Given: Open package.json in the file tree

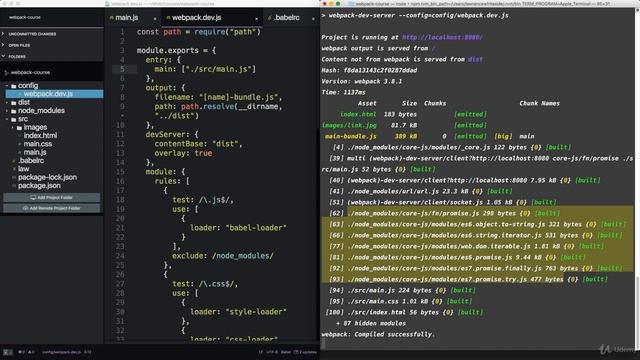Looking at the screenshot, I should [39, 186].
